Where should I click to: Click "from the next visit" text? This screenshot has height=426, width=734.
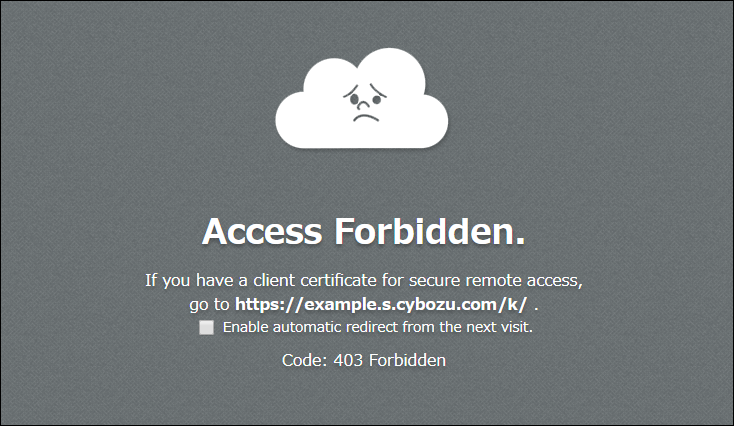tap(473, 327)
